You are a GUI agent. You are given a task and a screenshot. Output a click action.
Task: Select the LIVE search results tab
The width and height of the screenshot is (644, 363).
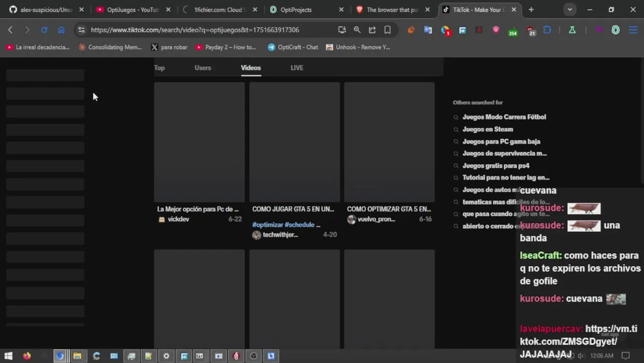click(297, 68)
